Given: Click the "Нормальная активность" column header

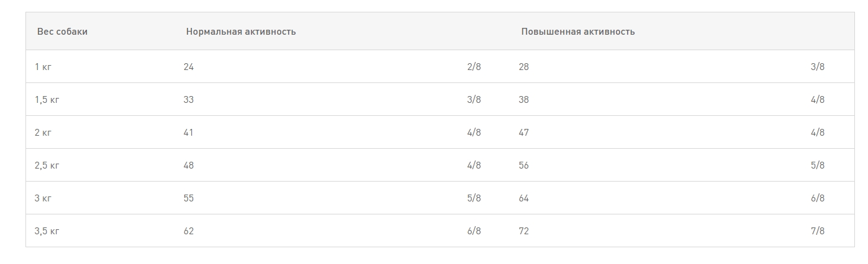Looking at the screenshot, I should coord(241,32).
